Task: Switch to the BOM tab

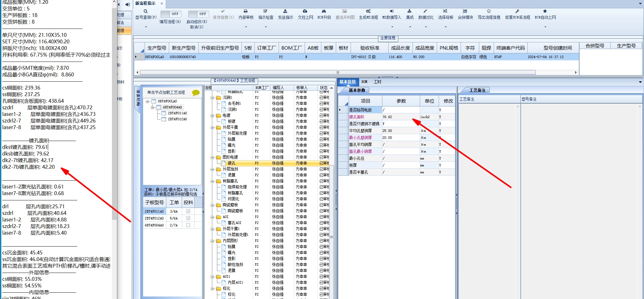Action: [364, 82]
